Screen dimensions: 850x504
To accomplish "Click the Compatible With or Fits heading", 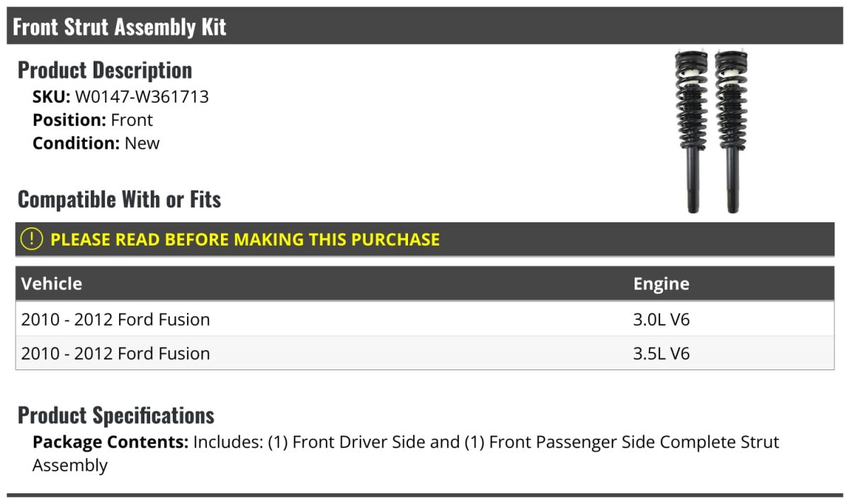I will click(120, 200).
